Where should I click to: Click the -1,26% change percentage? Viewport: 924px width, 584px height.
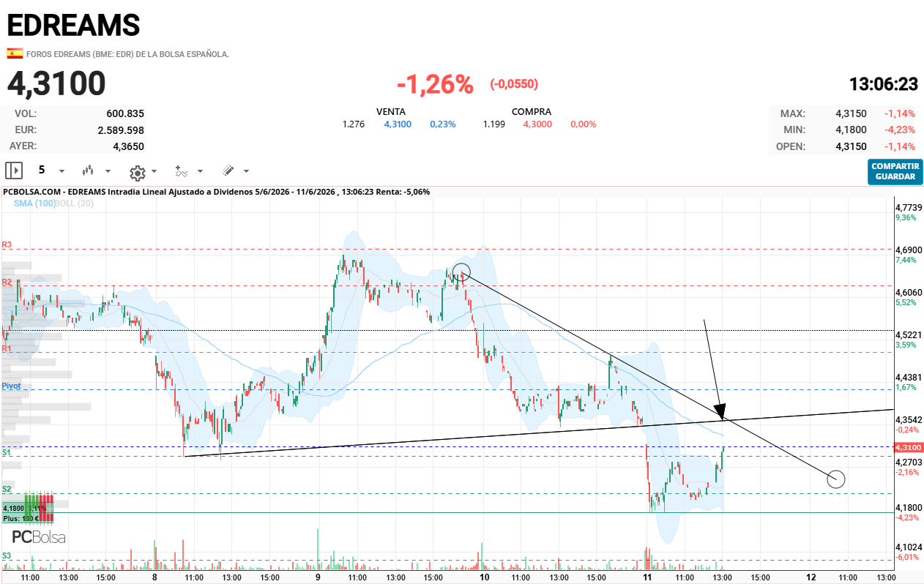[435, 84]
